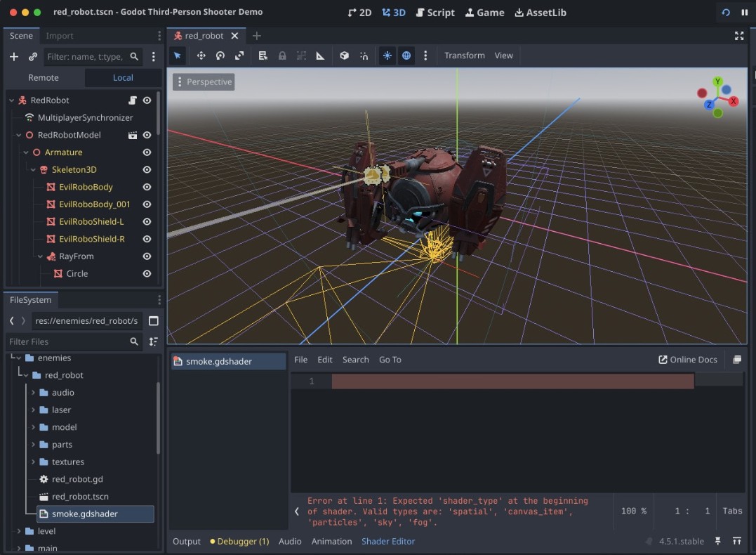Select the Rotate mode tool
Image resolution: width=756 pixels, height=555 pixels.
tap(220, 55)
